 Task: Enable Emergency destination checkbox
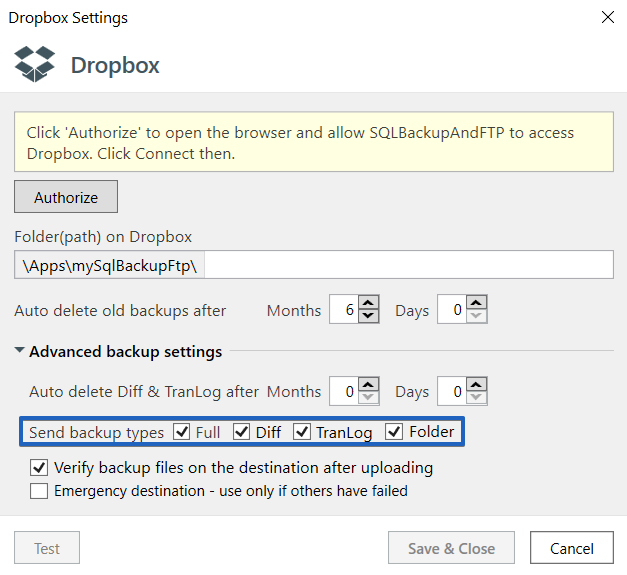(x=39, y=491)
